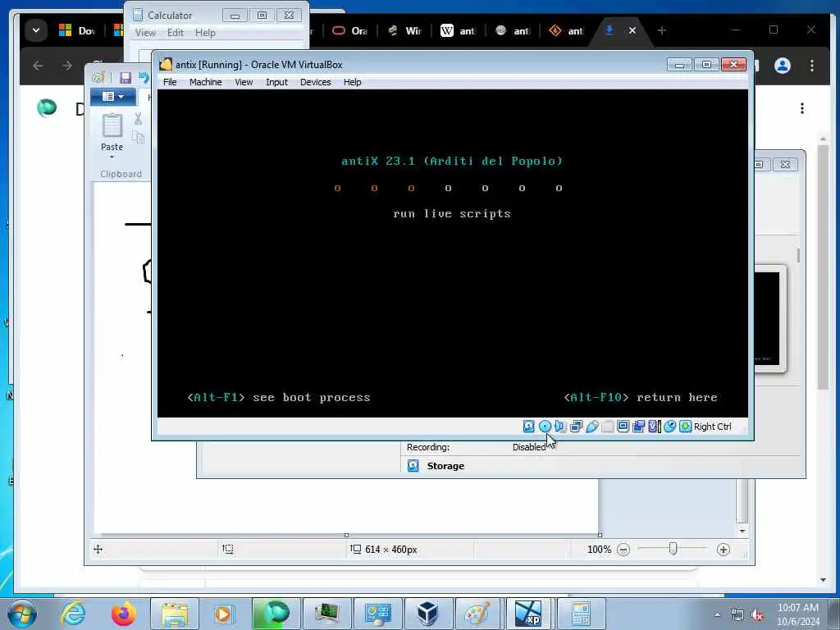The height and width of the screenshot is (630, 840).
Task: Click the 'Right Ctrl' host key text in VirtualBox
Action: pos(713,427)
